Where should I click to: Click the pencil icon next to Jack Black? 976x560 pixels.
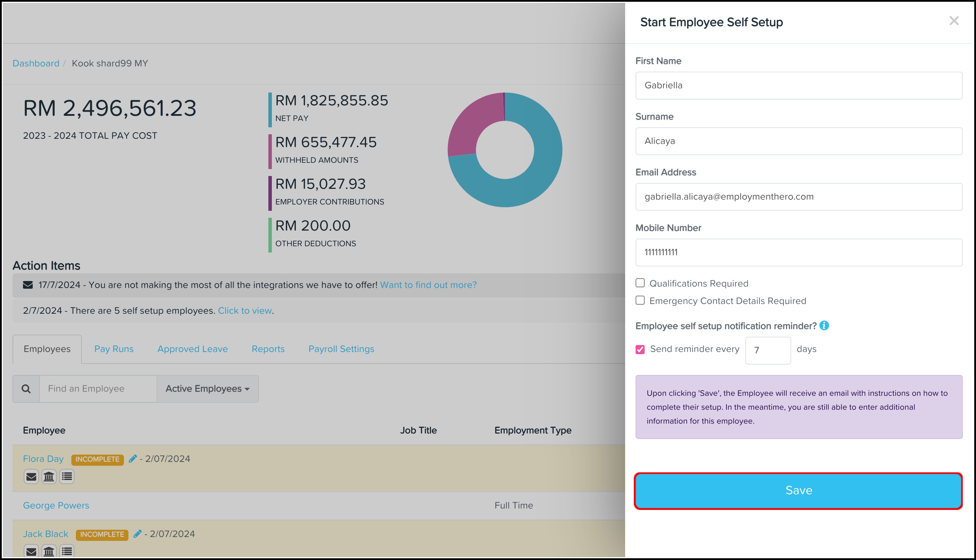[137, 534]
